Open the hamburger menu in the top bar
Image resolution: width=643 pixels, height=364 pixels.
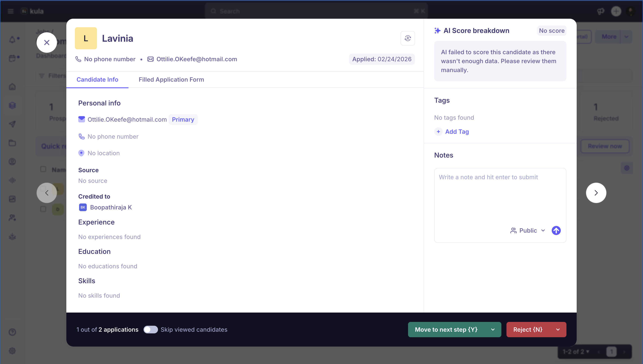tap(10, 11)
